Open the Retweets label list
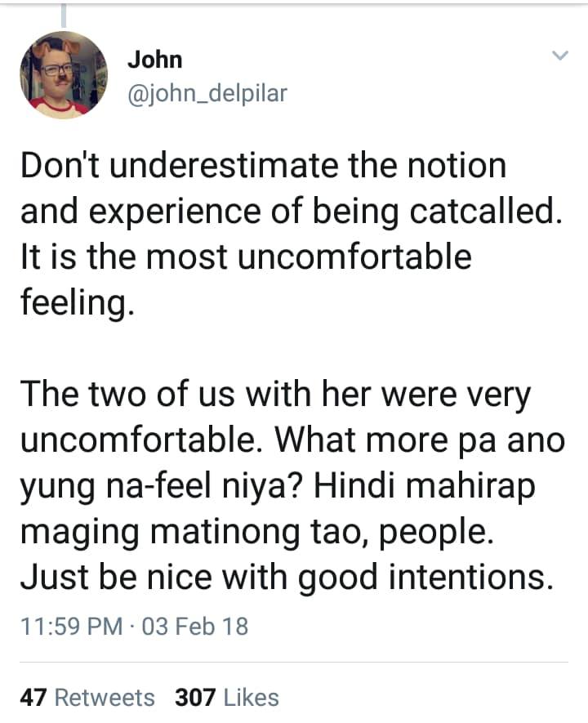The height and width of the screenshot is (723, 588). coord(105,697)
